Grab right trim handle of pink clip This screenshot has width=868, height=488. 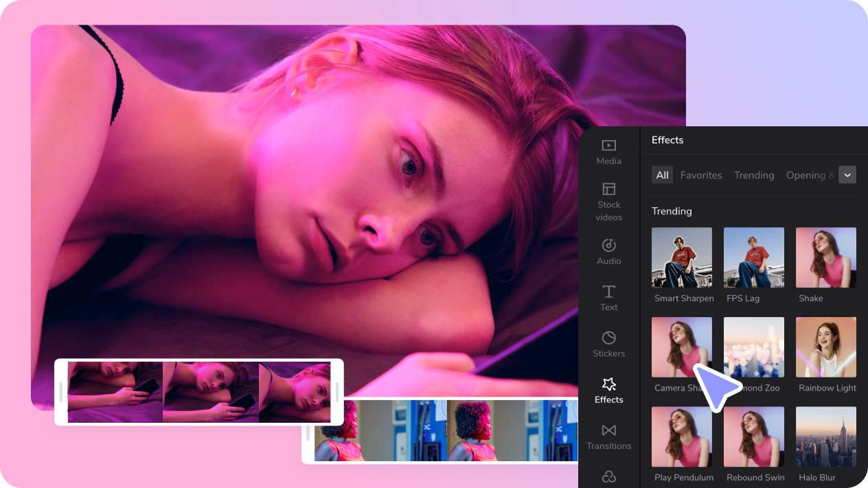(x=337, y=392)
